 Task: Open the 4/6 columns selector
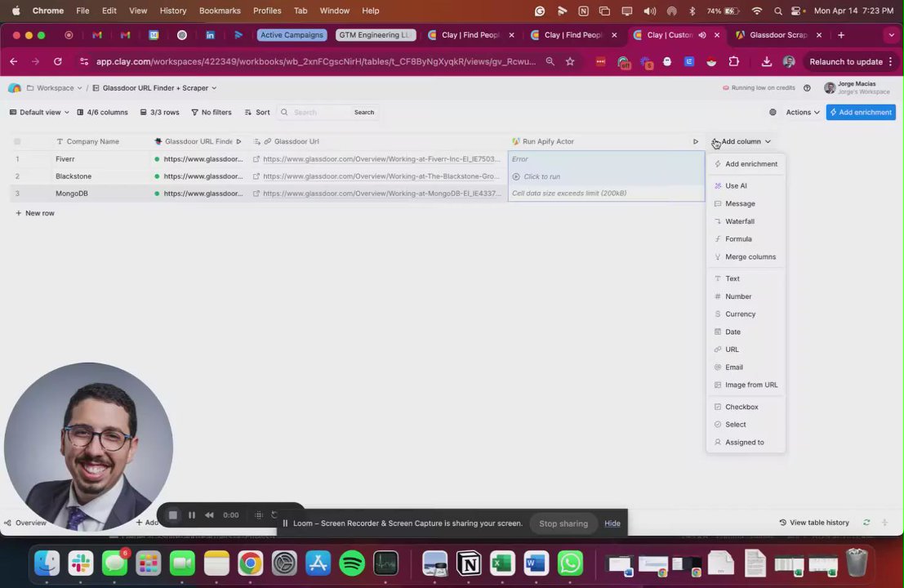pyautogui.click(x=103, y=113)
